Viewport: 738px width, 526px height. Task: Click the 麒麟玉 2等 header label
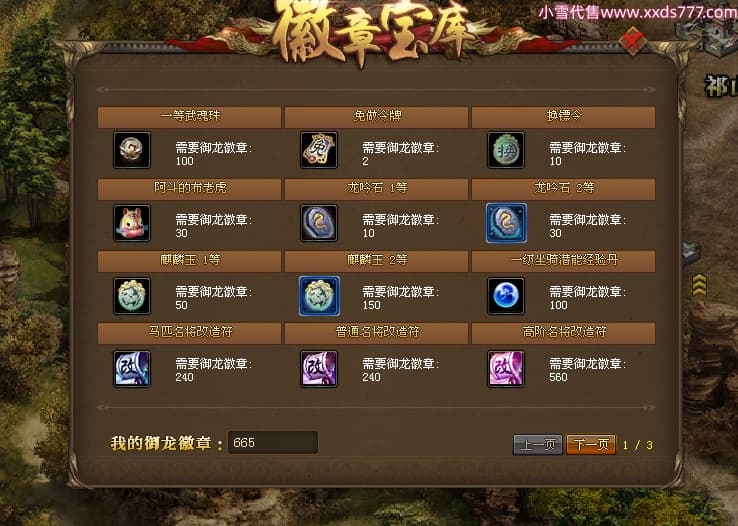pyautogui.click(x=377, y=260)
